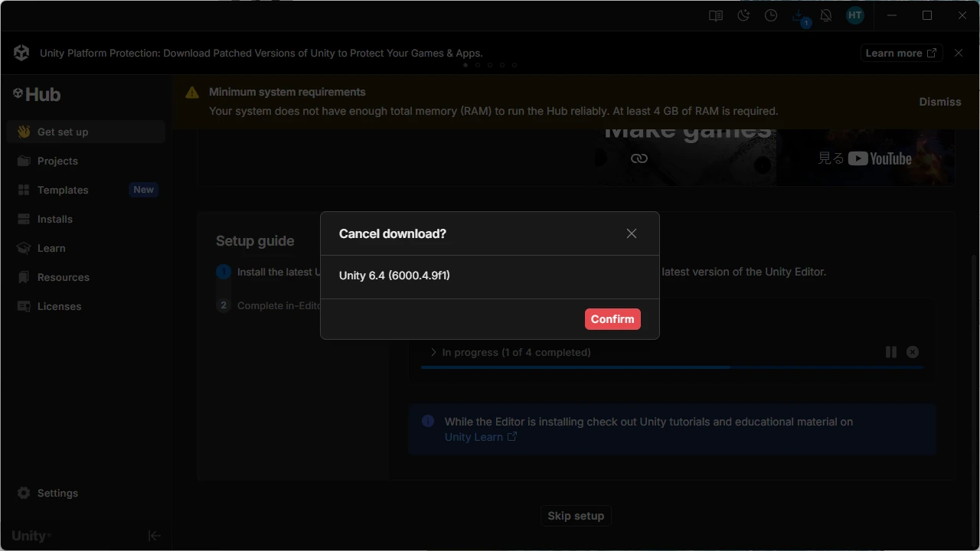Screen dimensions: 980x551
Task: Open the clock history icon in title bar
Action: (771, 15)
